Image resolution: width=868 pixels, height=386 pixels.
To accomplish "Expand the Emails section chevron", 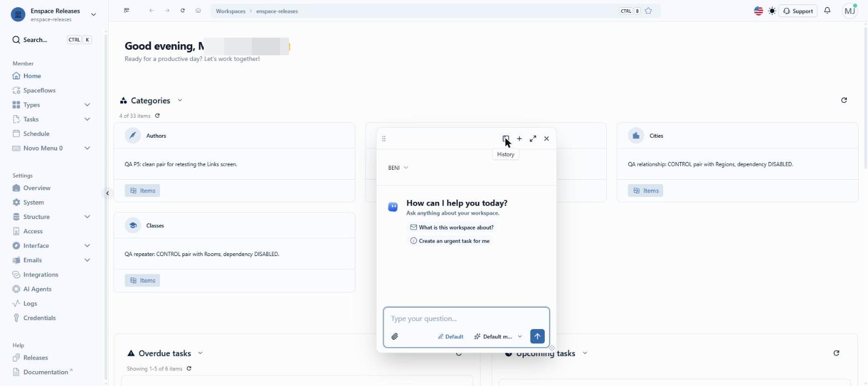I will click(87, 260).
